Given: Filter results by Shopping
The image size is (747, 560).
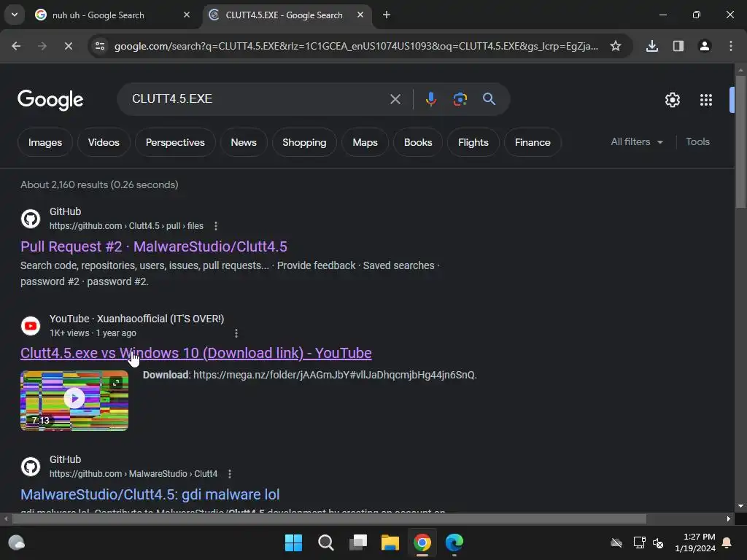Looking at the screenshot, I should click(304, 142).
